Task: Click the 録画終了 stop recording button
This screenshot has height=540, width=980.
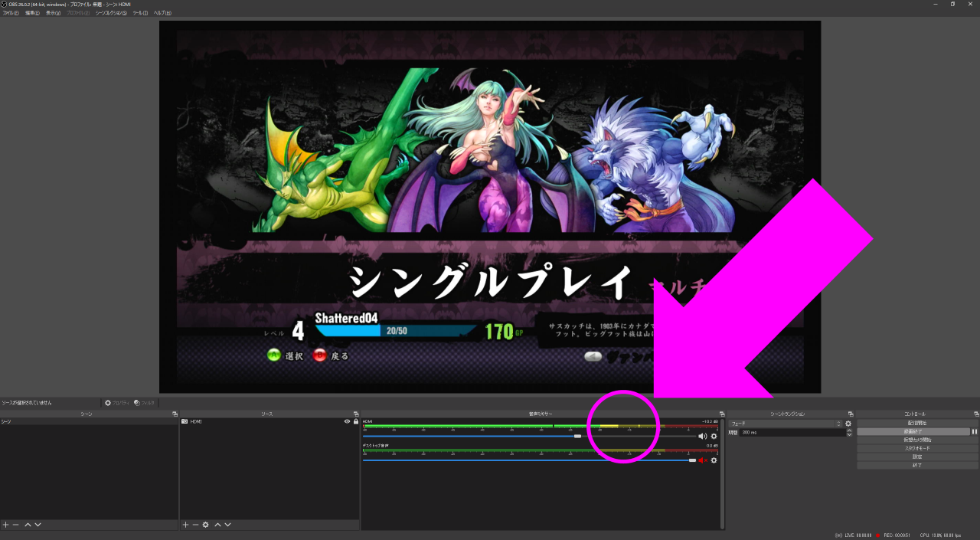Action: (x=913, y=431)
